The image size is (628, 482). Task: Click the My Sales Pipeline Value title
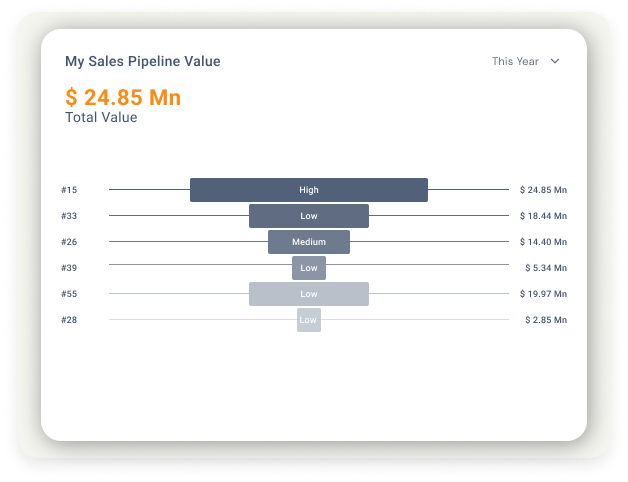[142, 62]
